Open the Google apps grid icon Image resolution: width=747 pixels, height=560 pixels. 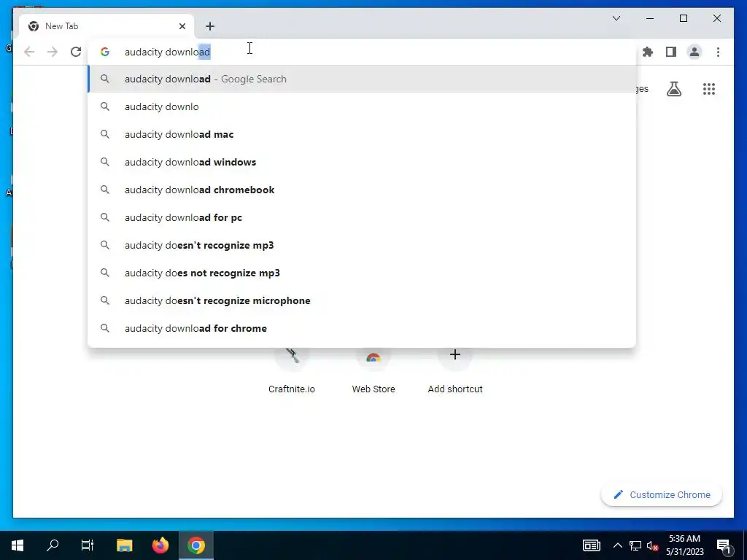click(x=709, y=89)
